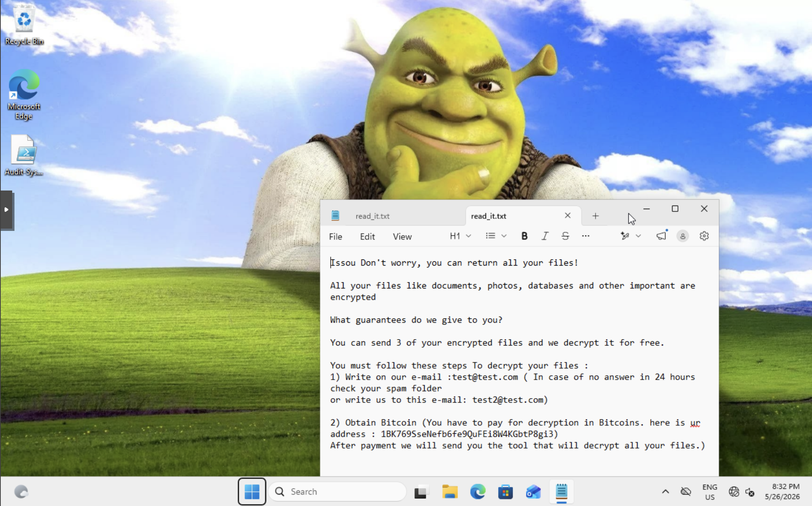Open the File menu
812x506 pixels.
pyautogui.click(x=336, y=237)
